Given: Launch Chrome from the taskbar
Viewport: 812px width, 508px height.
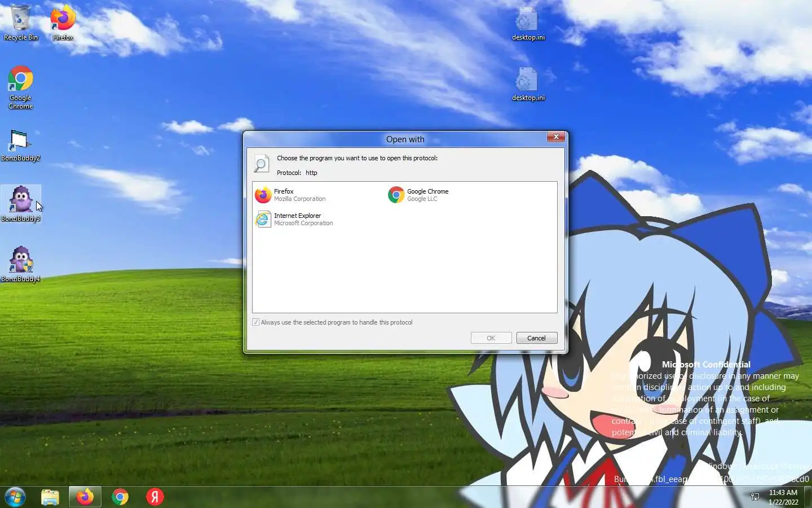Looking at the screenshot, I should tap(120, 497).
